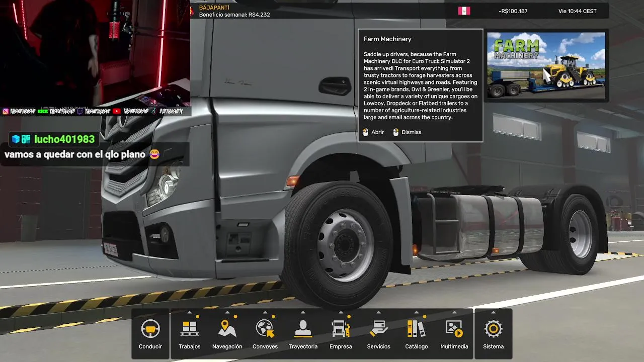Screen dimensions: 644x362
Task: Open the Convoyes globe icon
Action: (265, 329)
